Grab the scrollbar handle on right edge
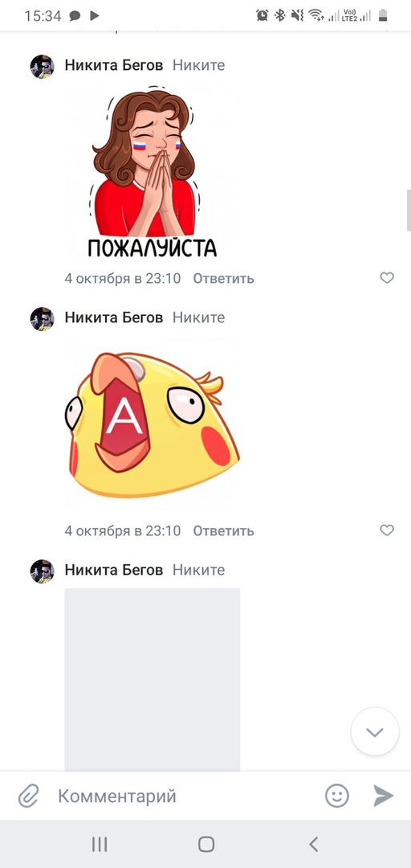 click(x=409, y=211)
